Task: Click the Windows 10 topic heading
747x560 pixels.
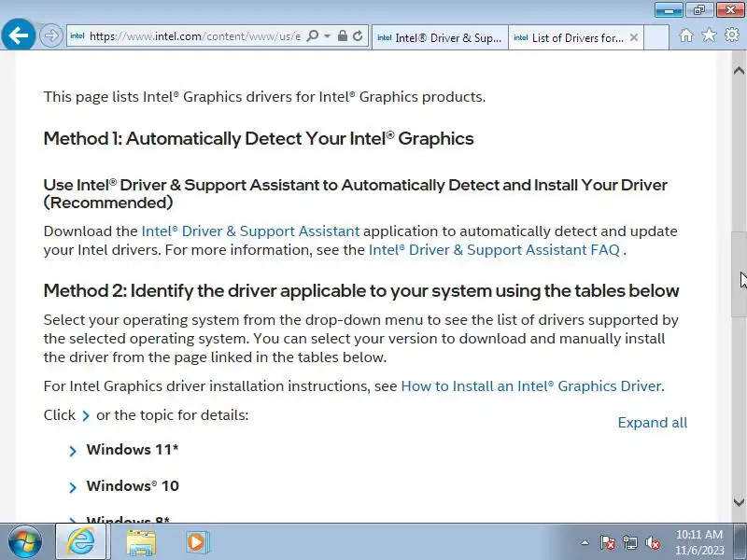Action: tap(133, 485)
